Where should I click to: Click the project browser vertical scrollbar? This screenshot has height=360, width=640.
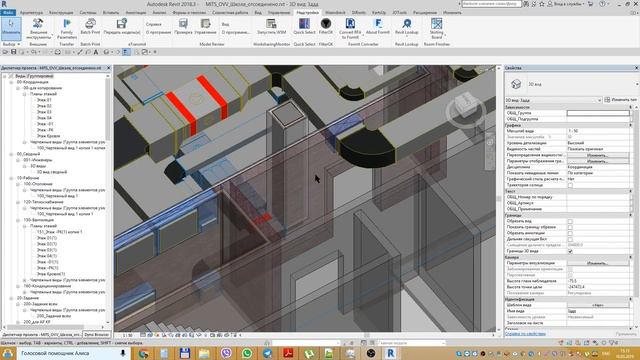coord(108,109)
